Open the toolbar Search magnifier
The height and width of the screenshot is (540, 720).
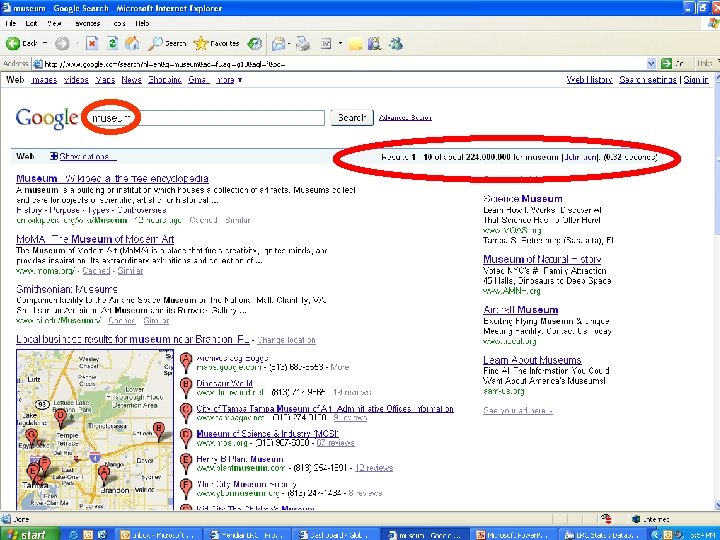(156, 44)
